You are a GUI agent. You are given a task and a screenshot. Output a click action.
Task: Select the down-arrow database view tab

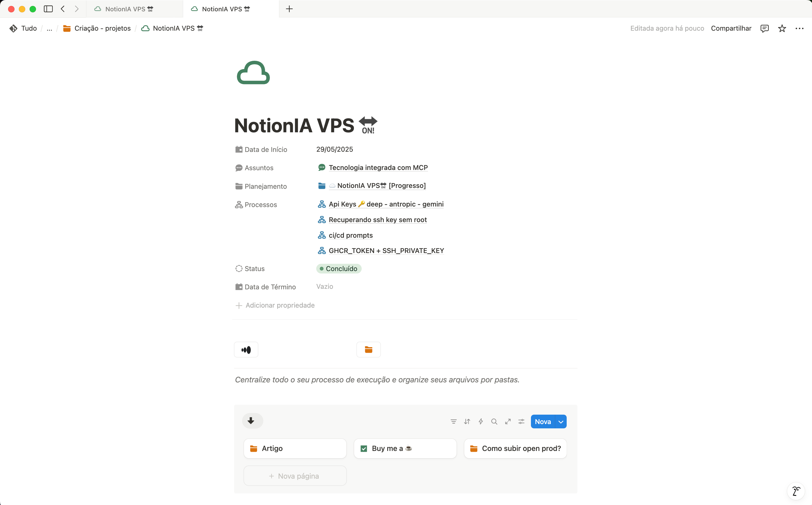click(x=252, y=421)
